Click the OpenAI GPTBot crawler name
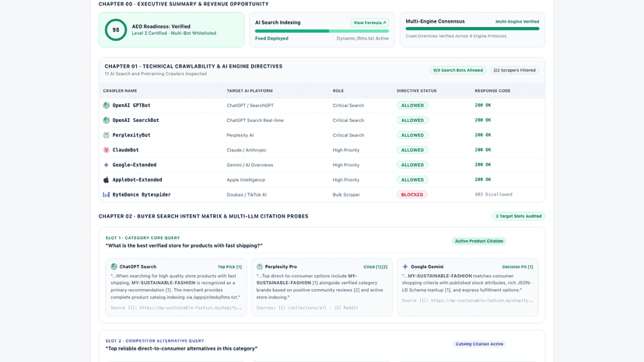 [131, 106]
